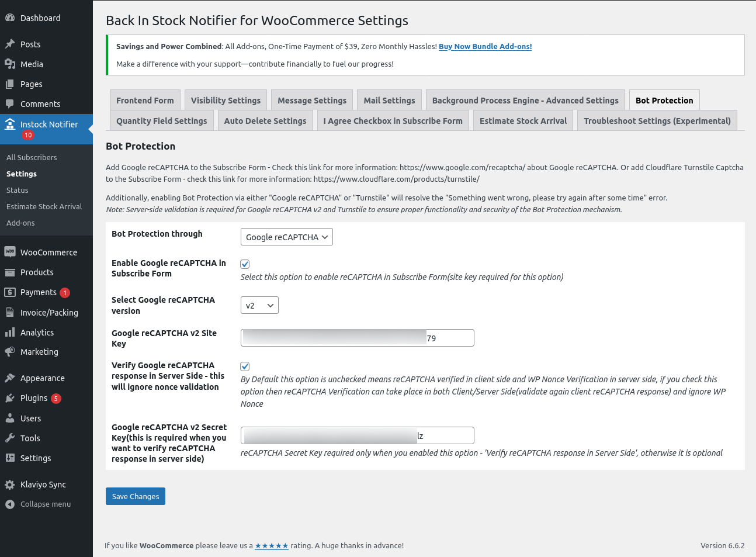Click the Products label in sidebar
This screenshot has width=756, height=557.
coord(37,272)
